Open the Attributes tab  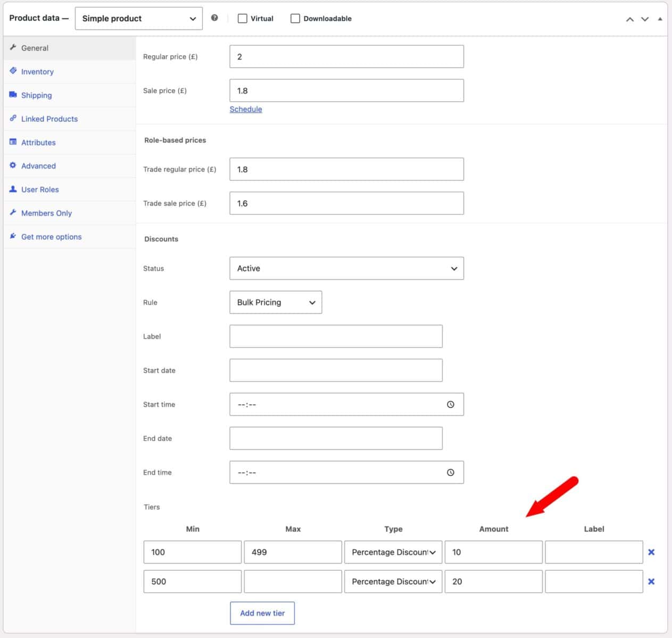70,142
